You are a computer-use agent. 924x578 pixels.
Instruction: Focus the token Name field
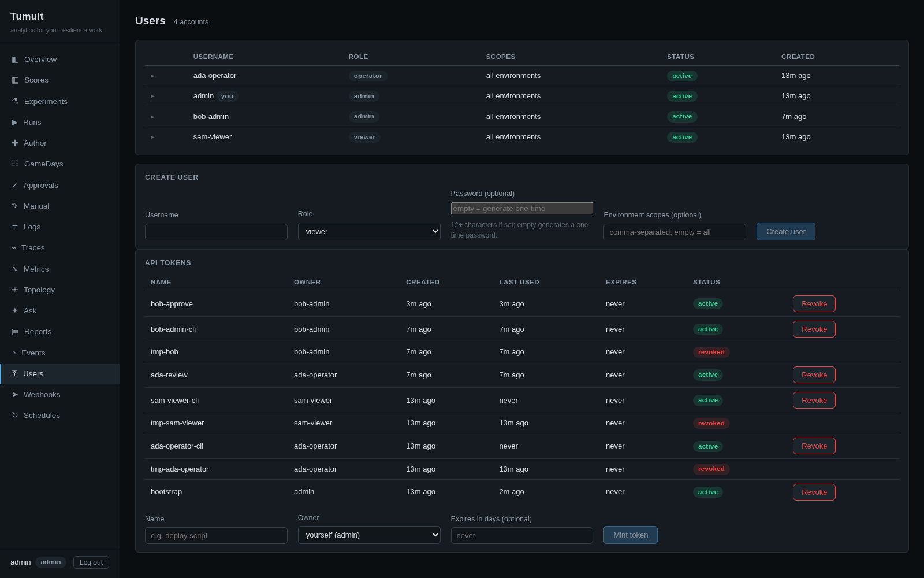(x=216, y=535)
